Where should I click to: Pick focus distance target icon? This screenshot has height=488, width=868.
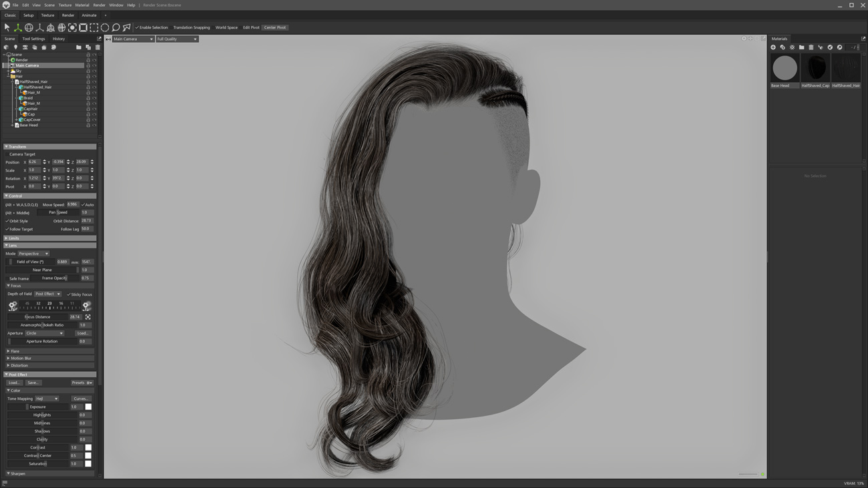click(x=87, y=317)
